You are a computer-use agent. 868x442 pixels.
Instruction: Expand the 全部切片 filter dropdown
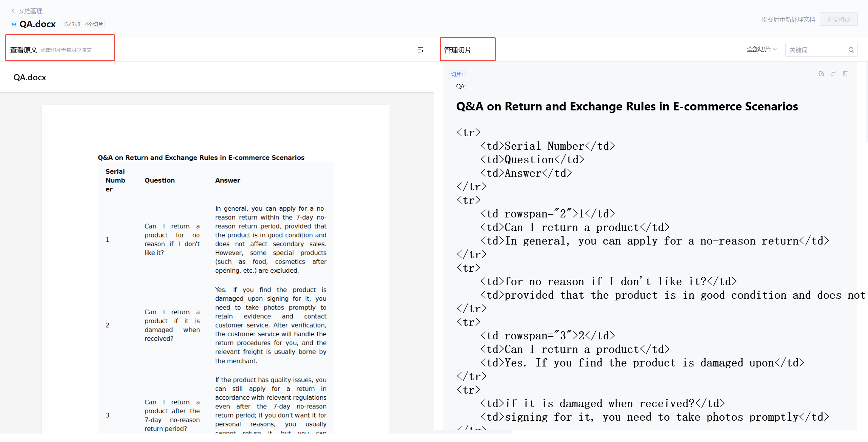tap(762, 49)
